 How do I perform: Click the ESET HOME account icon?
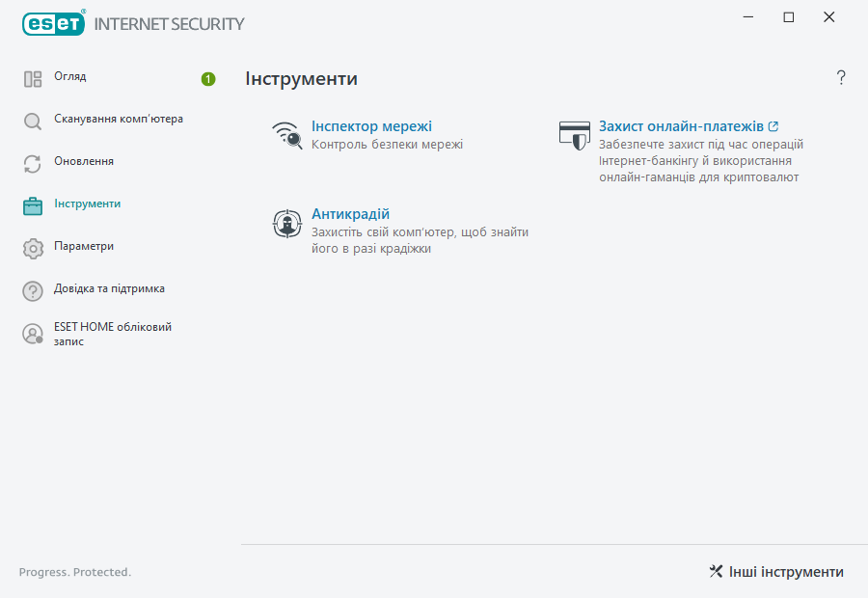point(33,334)
